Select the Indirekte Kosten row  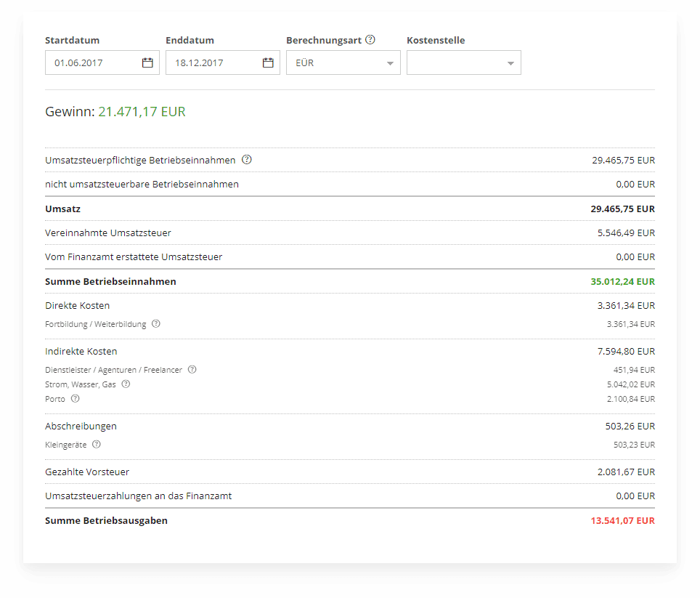[x=81, y=352]
